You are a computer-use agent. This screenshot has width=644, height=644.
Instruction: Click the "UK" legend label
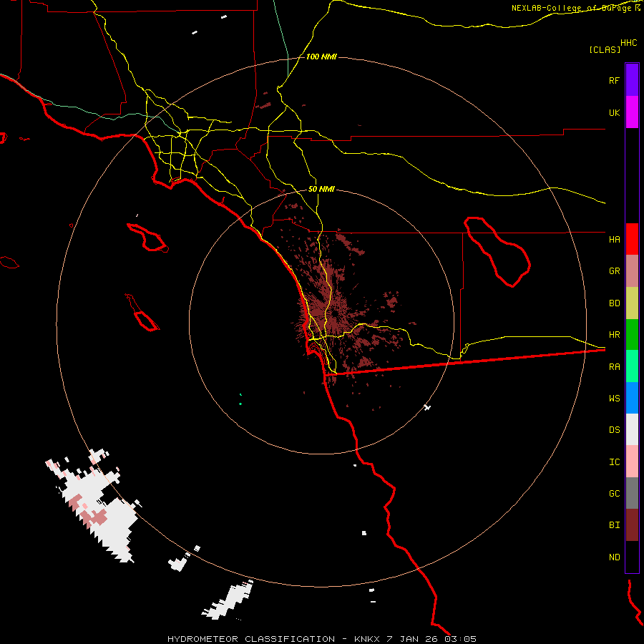[x=614, y=113]
